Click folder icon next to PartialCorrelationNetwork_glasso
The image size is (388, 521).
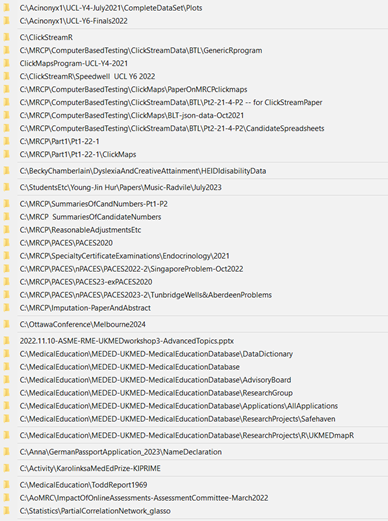coord(6,511)
